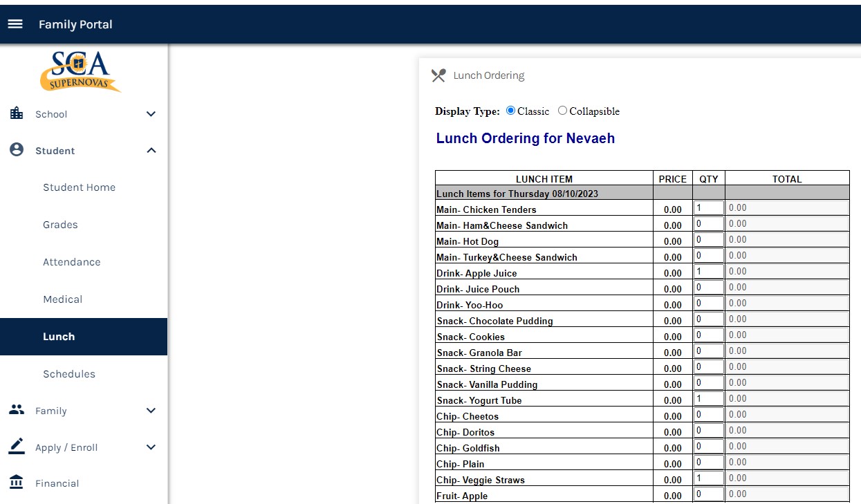Image resolution: width=861 pixels, height=504 pixels.
Task: Click quantity field for Ham&Cheese Sandwich
Action: (x=709, y=223)
